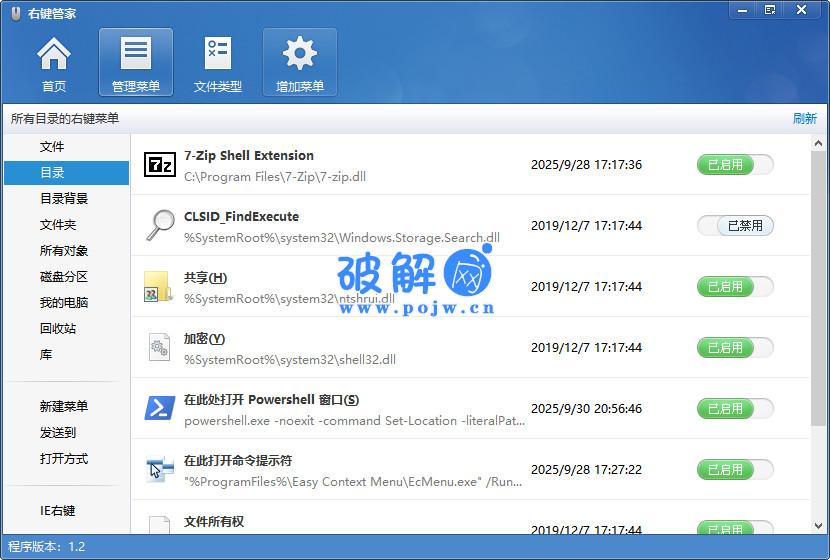The image size is (830, 560).
Task: Select 在此处打开 Powershell 窗口(S) title
Action: (271, 400)
